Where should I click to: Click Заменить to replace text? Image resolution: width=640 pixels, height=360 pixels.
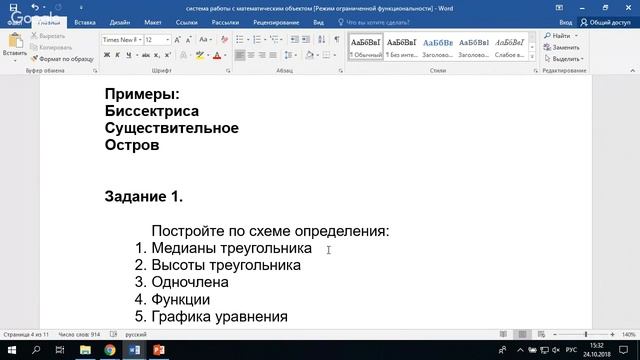pos(561,47)
